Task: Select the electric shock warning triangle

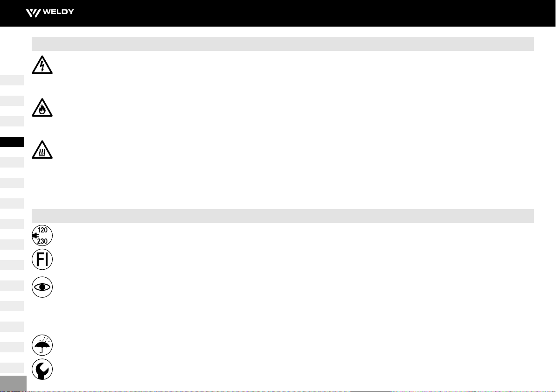Action: point(42,65)
